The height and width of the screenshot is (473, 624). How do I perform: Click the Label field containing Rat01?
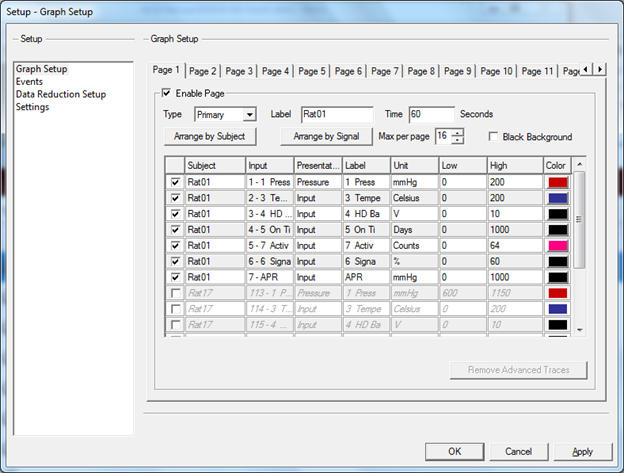336,114
